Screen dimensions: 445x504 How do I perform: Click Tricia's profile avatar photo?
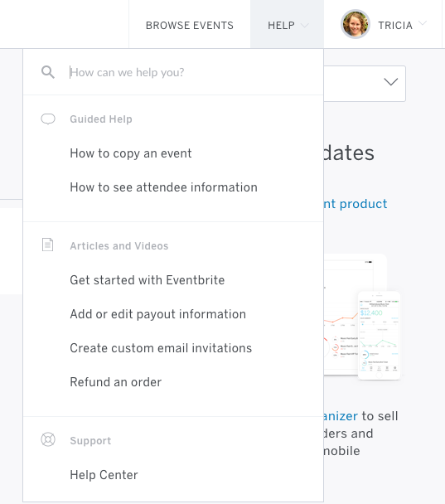(356, 24)
